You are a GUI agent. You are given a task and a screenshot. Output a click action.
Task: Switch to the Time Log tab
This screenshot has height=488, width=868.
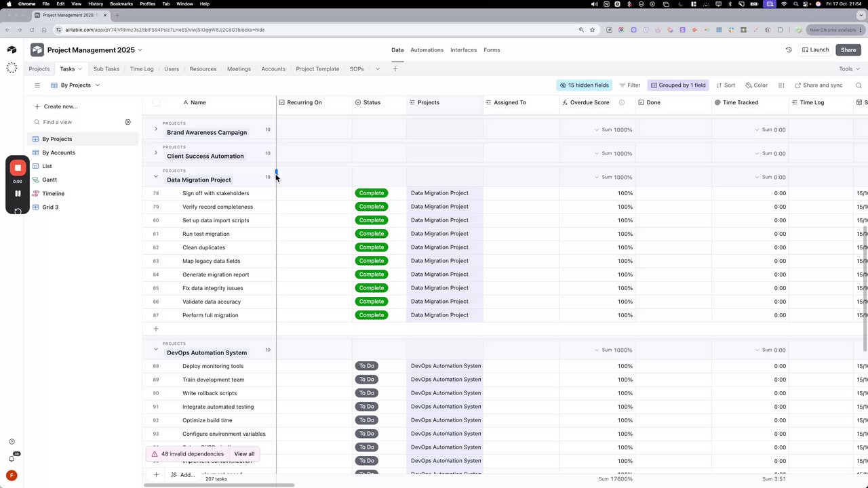(142, 68)
